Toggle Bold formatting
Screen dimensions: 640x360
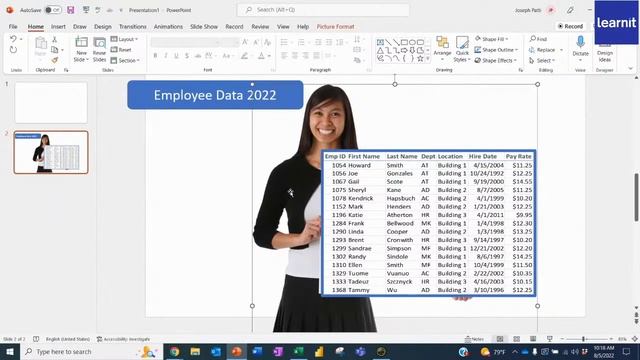pyautogui.click(x=155, y=56)
